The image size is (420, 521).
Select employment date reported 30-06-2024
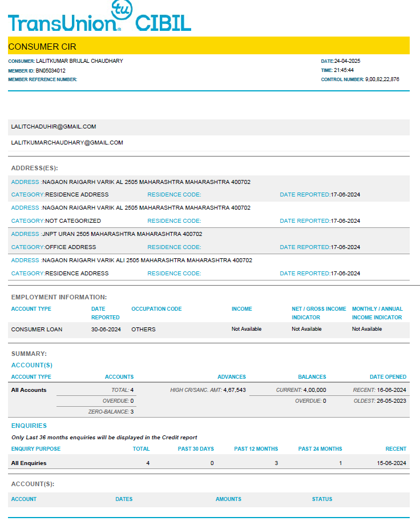[106, 329]
